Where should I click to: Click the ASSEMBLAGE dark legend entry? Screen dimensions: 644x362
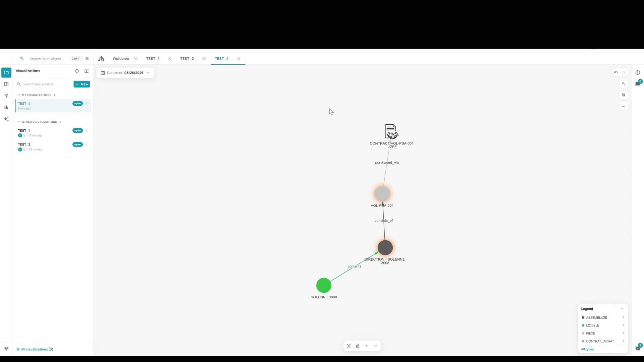point(603,318)
